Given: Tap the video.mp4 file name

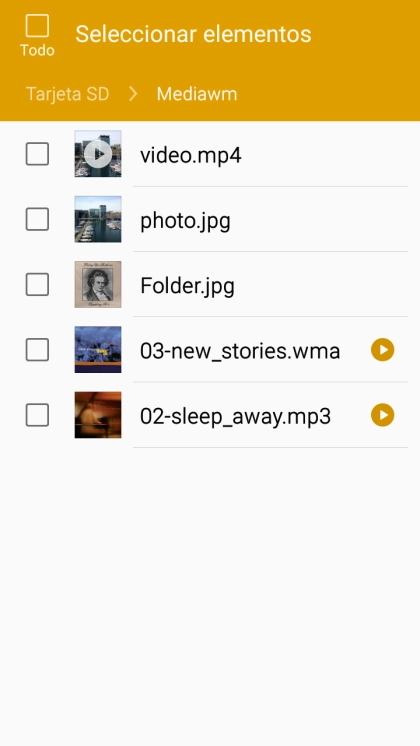Looking at the screenshot, I should pyautogui.click(x=191, y=155).
